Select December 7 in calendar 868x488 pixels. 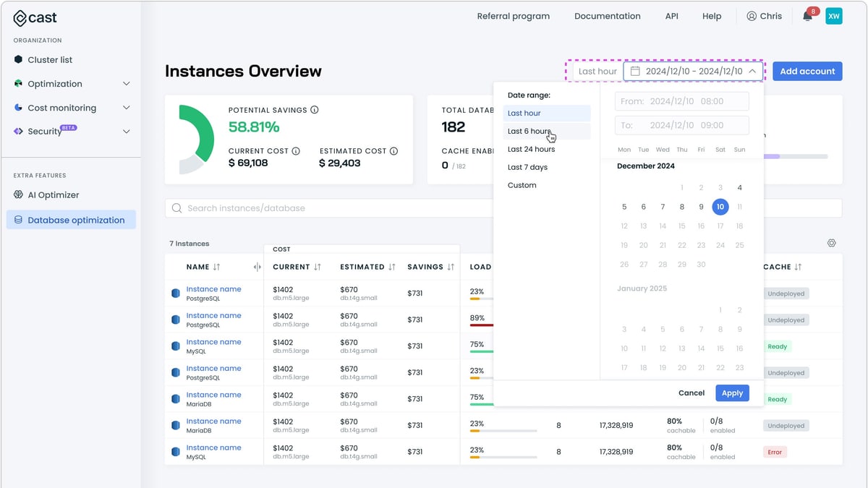[663, 207]
